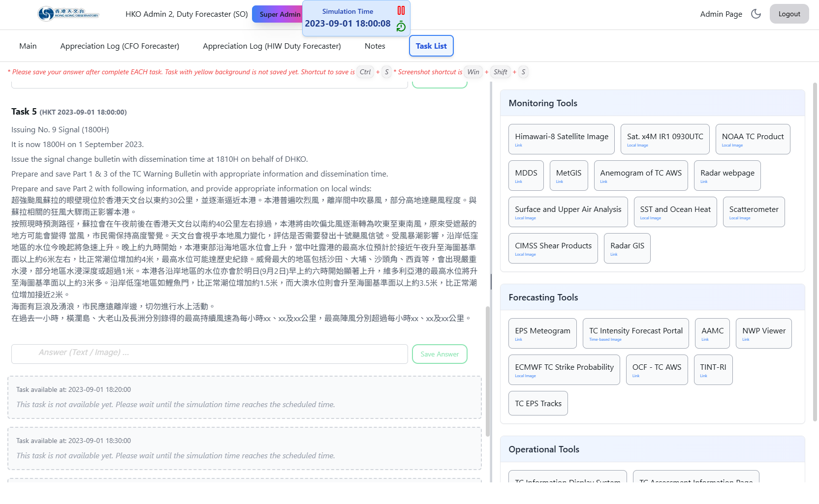Open the Radar webpage link
Image resolution: width=819 pixels, height=504 pixels.
click(x=727, y=176)
